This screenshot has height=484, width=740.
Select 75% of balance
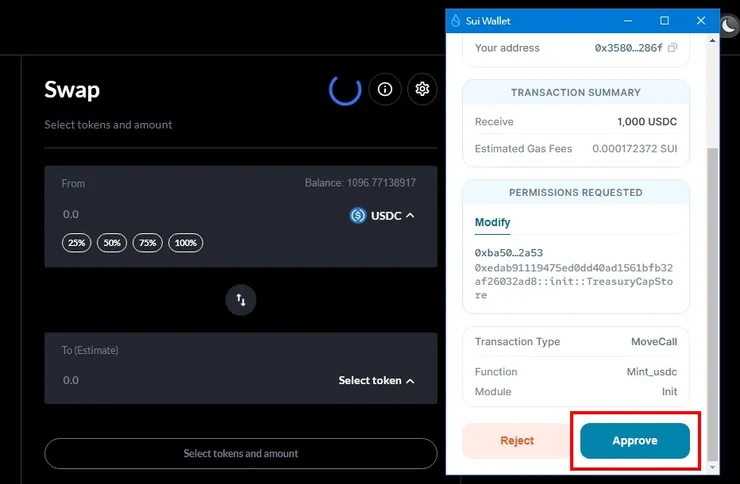(x=148, y=243)
